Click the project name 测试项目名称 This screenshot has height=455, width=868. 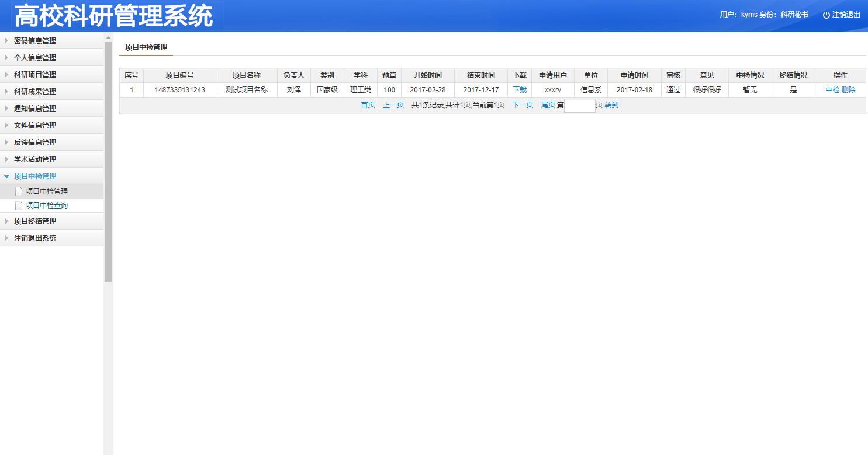247,90
